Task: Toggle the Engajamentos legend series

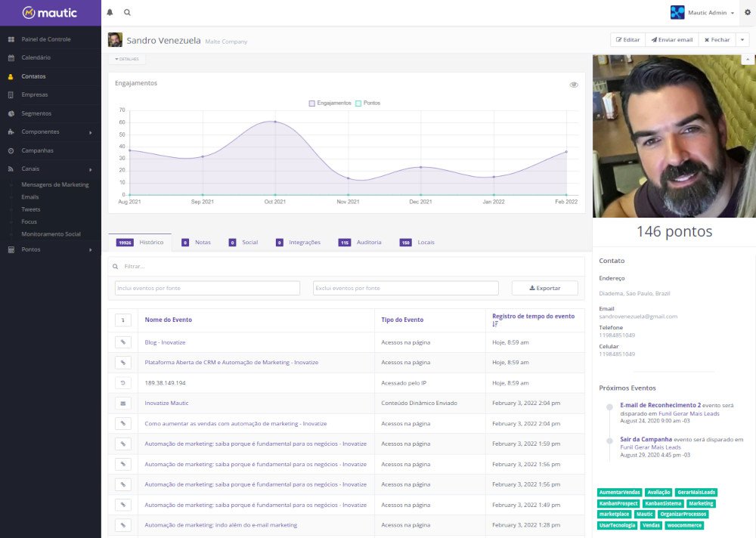Action: (330, 103)
